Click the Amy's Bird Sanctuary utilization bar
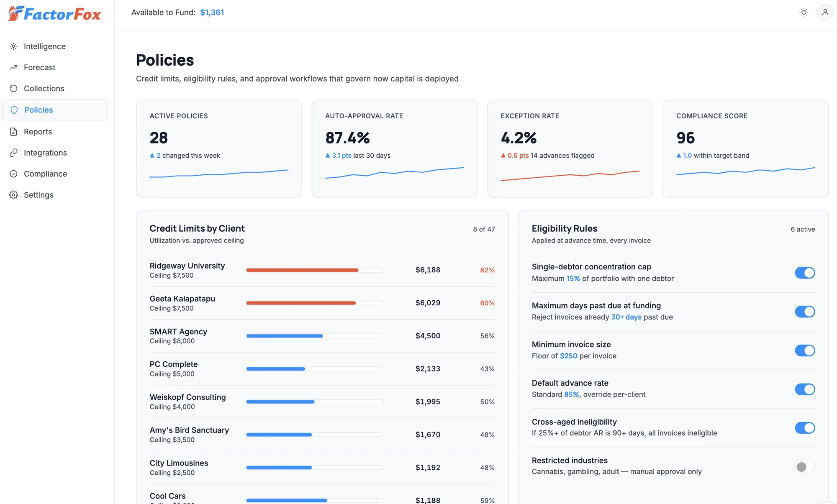 [x=315, y=435]
